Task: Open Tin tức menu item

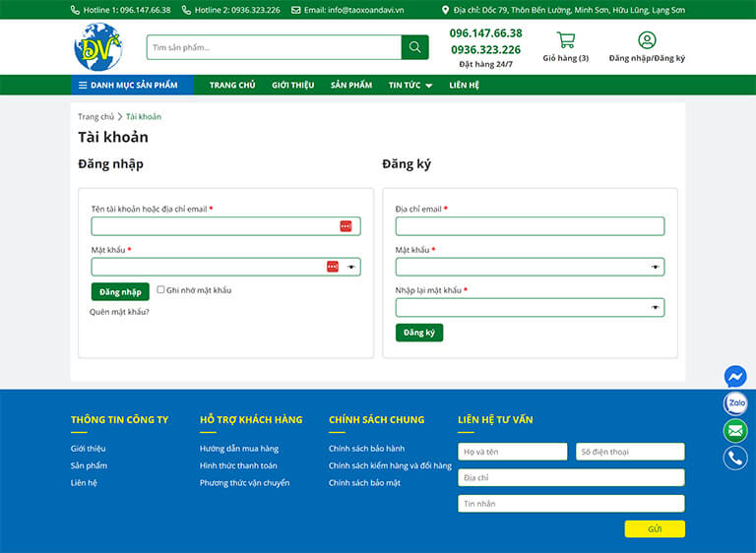Action: click(x=405, y=85)
